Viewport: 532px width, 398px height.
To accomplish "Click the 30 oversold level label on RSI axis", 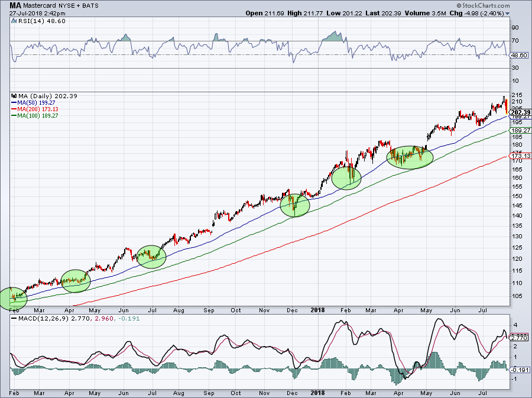I will [x=515, y=68].
